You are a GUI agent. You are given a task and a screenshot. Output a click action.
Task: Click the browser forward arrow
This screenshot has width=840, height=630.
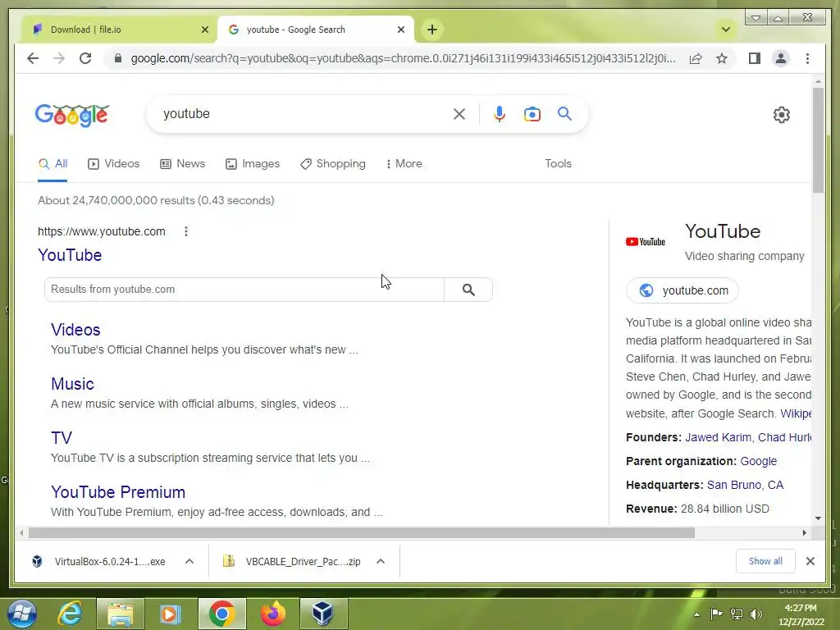[x=59, y=58]
